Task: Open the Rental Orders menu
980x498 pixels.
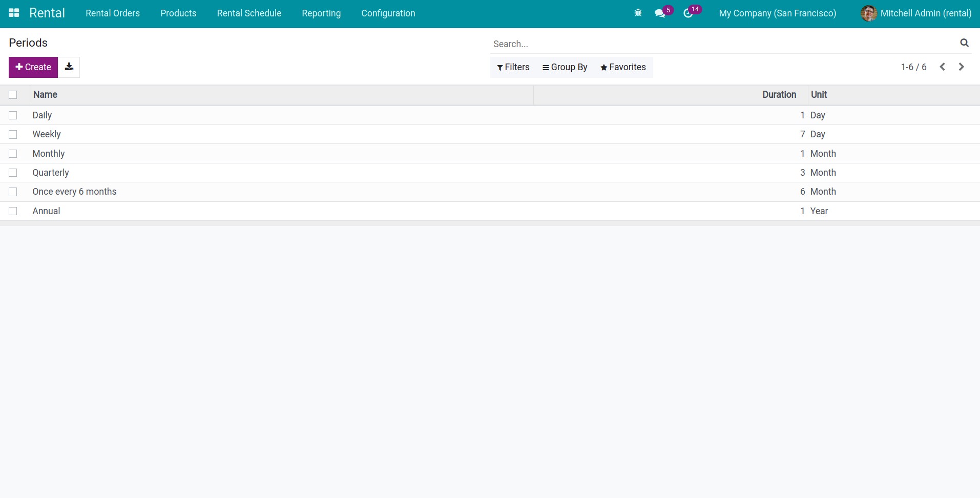Action: [113, 13]
